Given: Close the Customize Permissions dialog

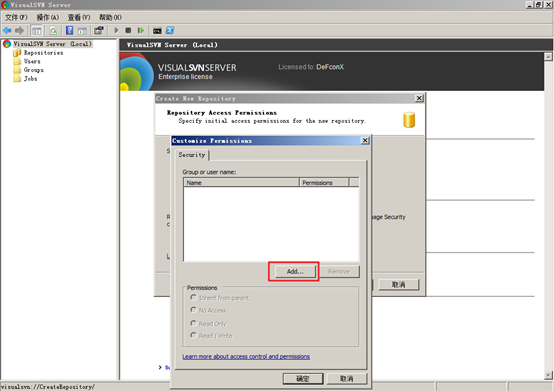Looking at the screenshot, I should (365, 141).
